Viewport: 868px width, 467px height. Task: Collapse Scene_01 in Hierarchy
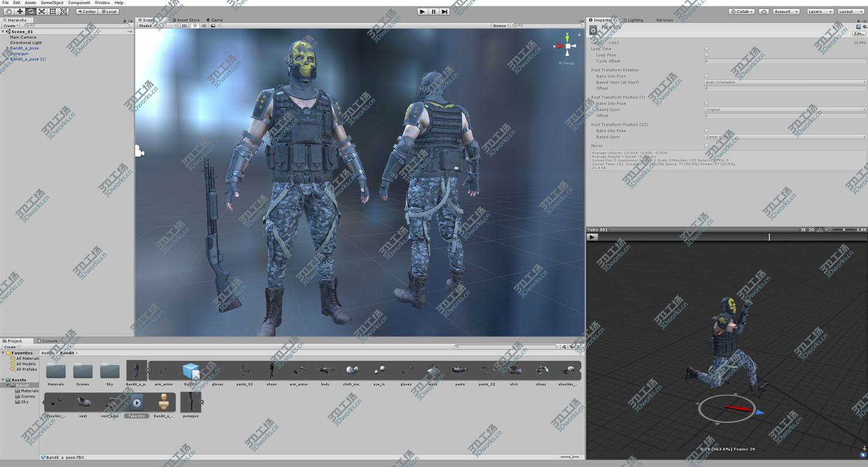(x=4, y=32)
